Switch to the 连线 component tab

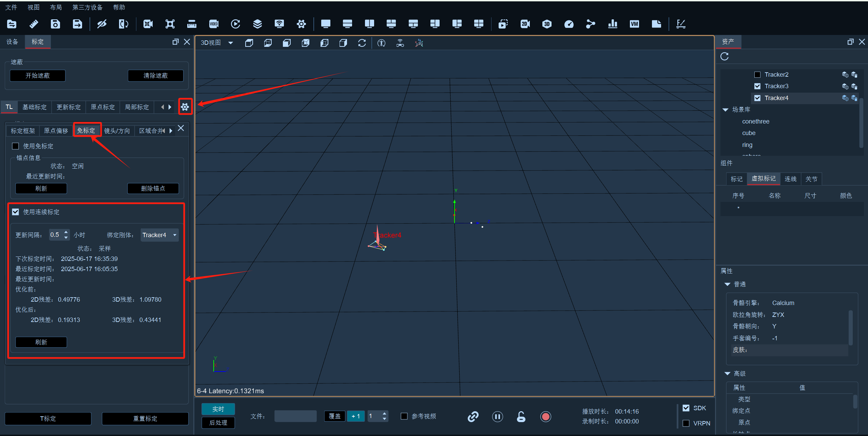coord(790,179)
